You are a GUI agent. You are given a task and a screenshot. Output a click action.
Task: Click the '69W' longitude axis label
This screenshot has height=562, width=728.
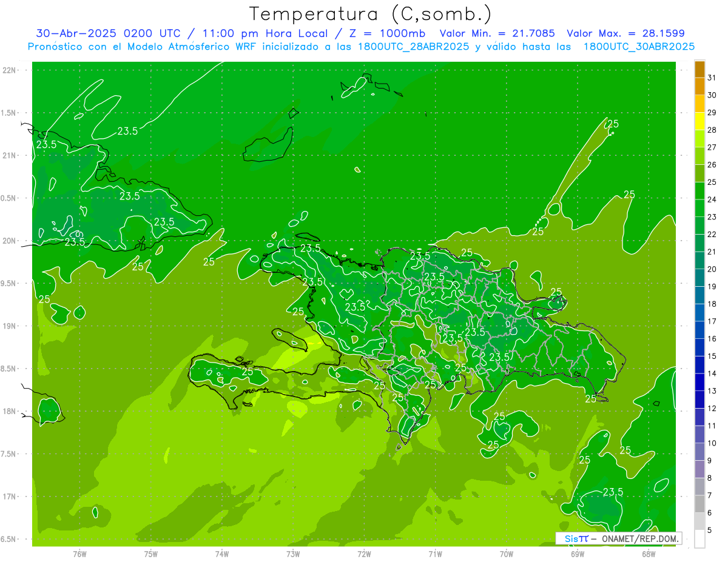click(x=578, y=554)
